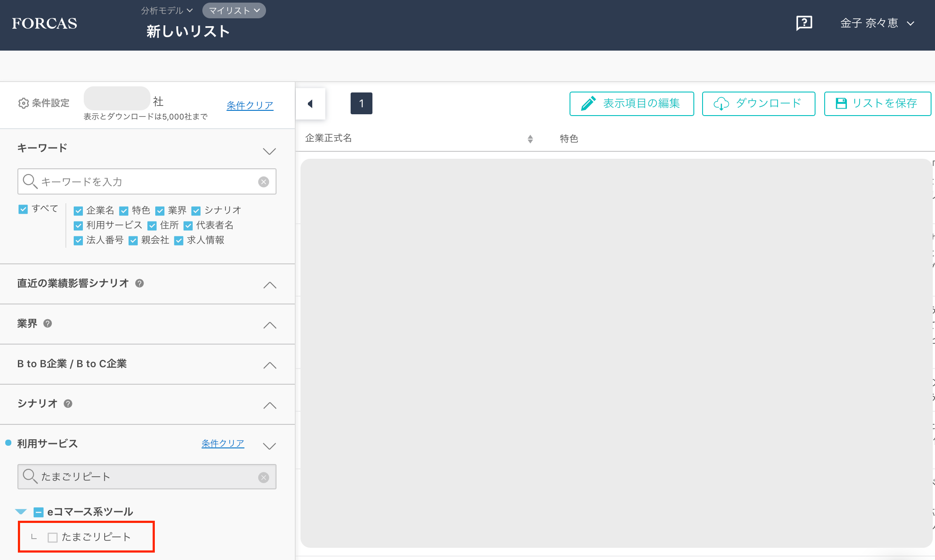
Task: Collapse the eコマース系ツール tree triangle
Action: click(21, 512)
